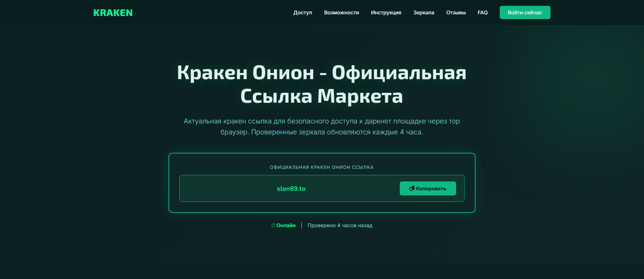
Task: Jump to the Отзывы section
Action: pyautogui.click(x=456, y=13)
